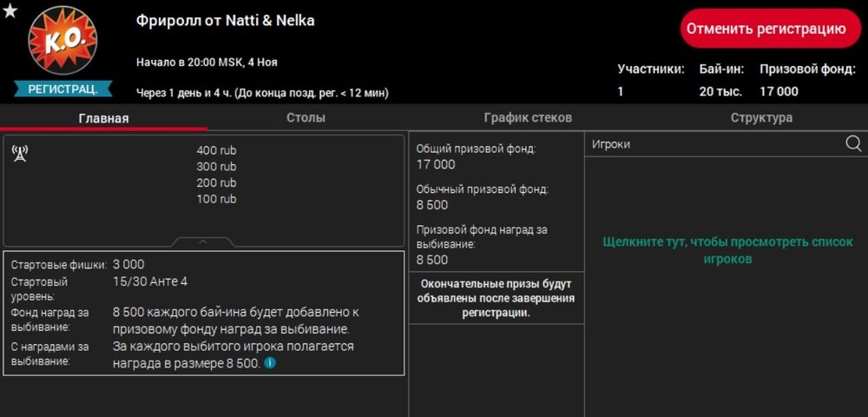Screen dimensions: 868x417
Task: Click the Фриролл от Natti & Nelka title
Action: coord(226,21)
